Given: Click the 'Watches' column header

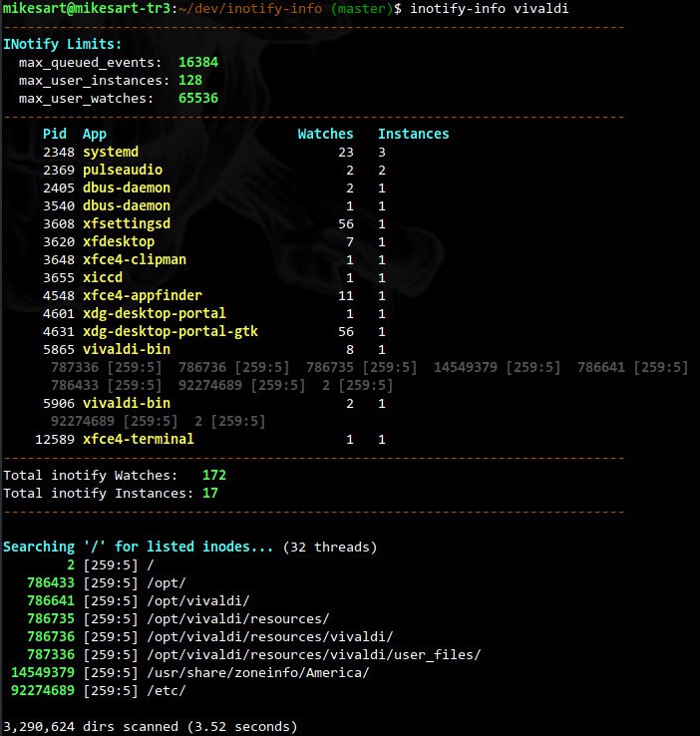Looking at the screenshot, I should tap(326, 135).
